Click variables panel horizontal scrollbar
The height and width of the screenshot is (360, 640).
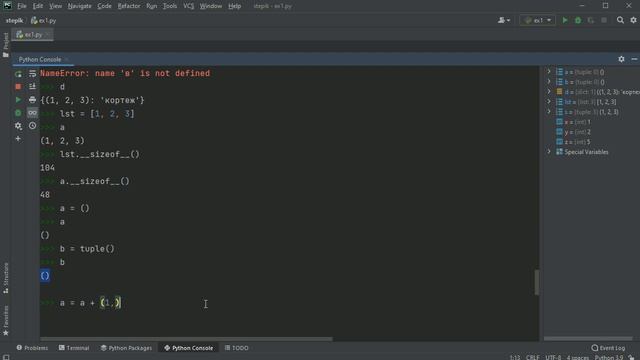tap(588, 338)
